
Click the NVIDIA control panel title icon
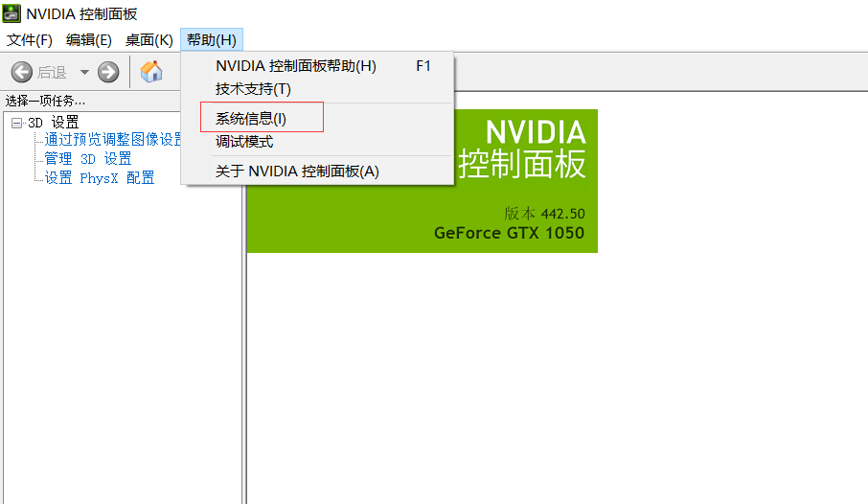11,13
